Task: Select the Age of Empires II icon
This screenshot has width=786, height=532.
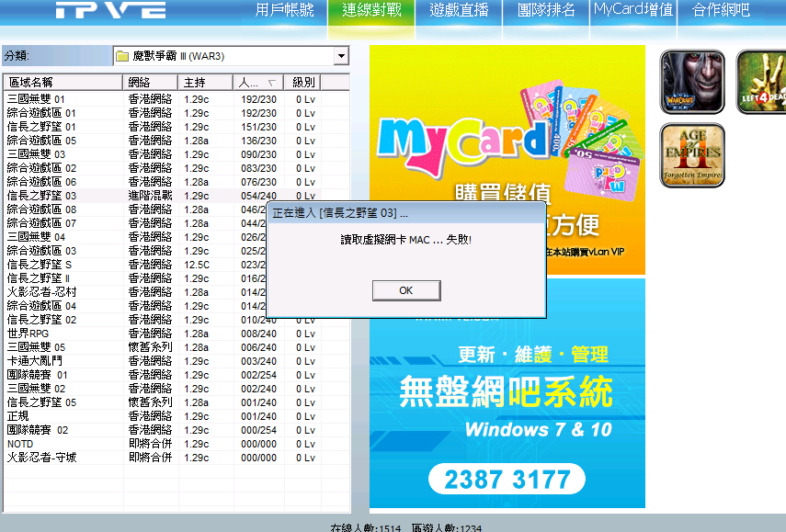Action: point(692,154)
